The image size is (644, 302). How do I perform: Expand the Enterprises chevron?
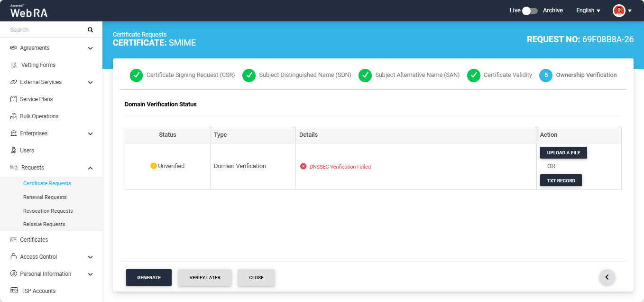91,133
